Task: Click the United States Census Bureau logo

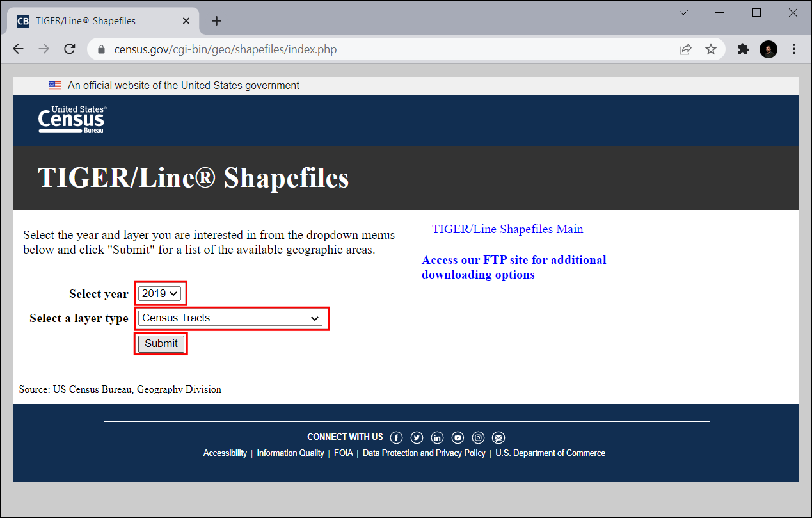Action: pos(72,119)
